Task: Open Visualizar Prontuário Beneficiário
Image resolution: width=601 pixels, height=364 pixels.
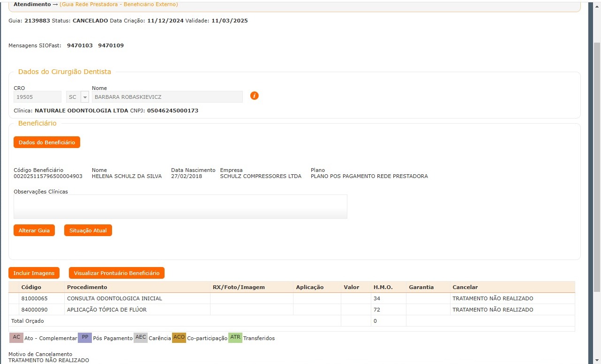Action: tap(117, 273)
